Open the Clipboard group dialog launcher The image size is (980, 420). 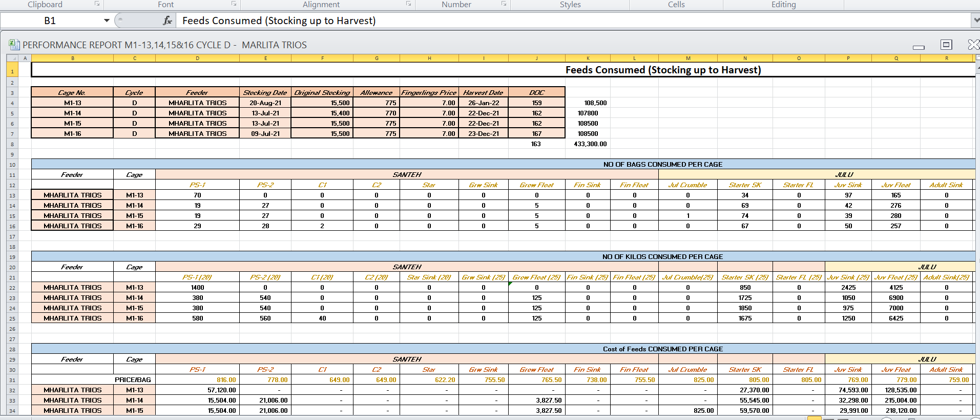pos(97,4)
